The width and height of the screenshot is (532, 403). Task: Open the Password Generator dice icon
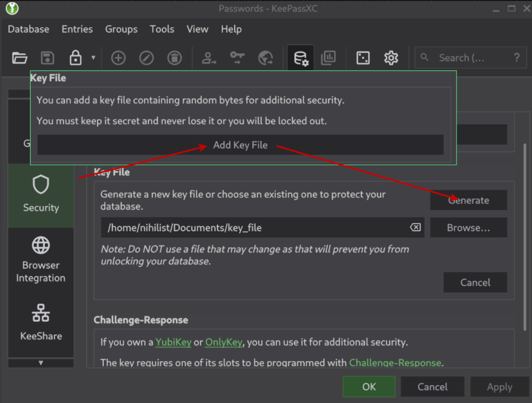point(363,58)
